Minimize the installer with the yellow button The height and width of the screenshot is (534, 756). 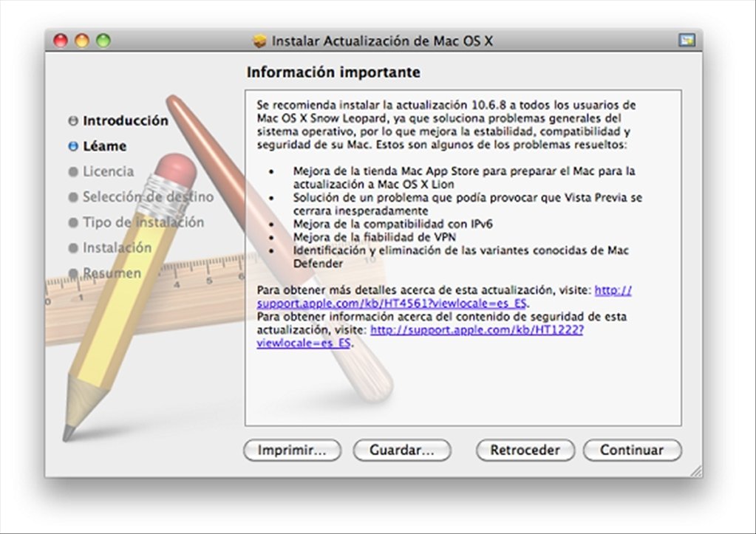point(82,41)
